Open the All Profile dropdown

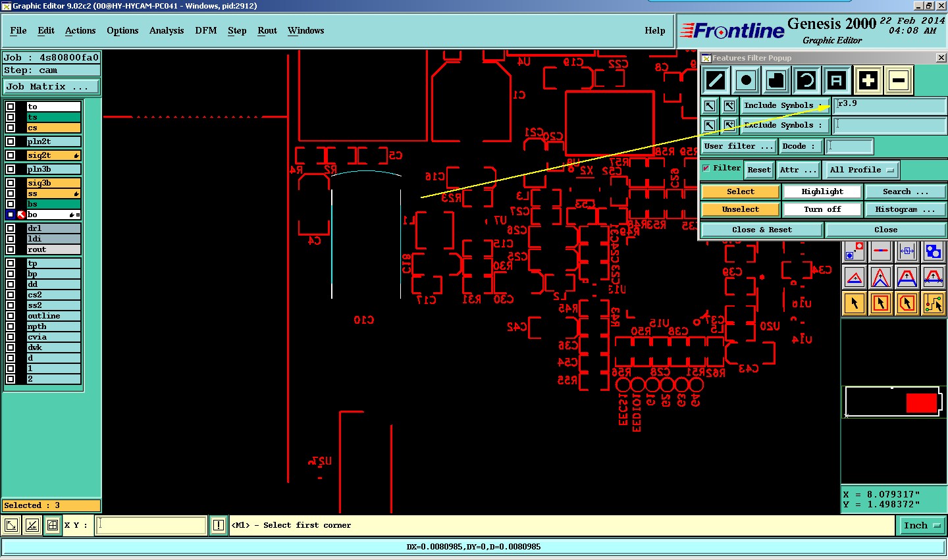click(862, 170)
